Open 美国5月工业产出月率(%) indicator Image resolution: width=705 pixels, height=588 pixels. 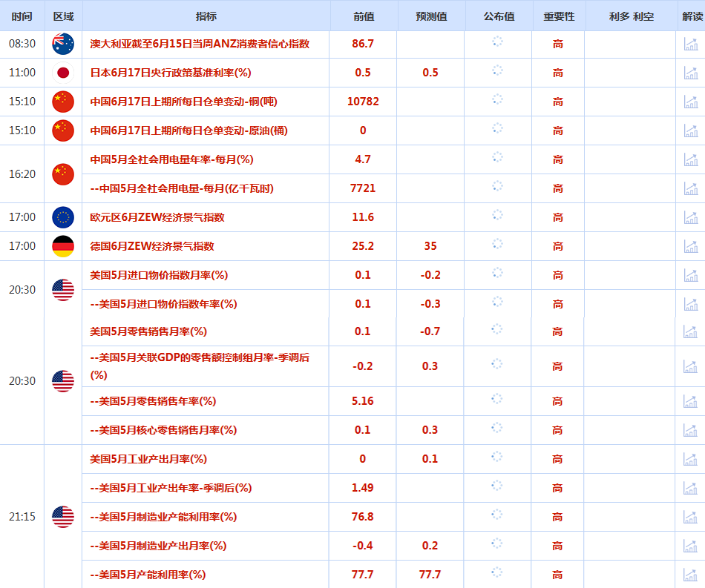pyautogui.click(x=148, y=459)
